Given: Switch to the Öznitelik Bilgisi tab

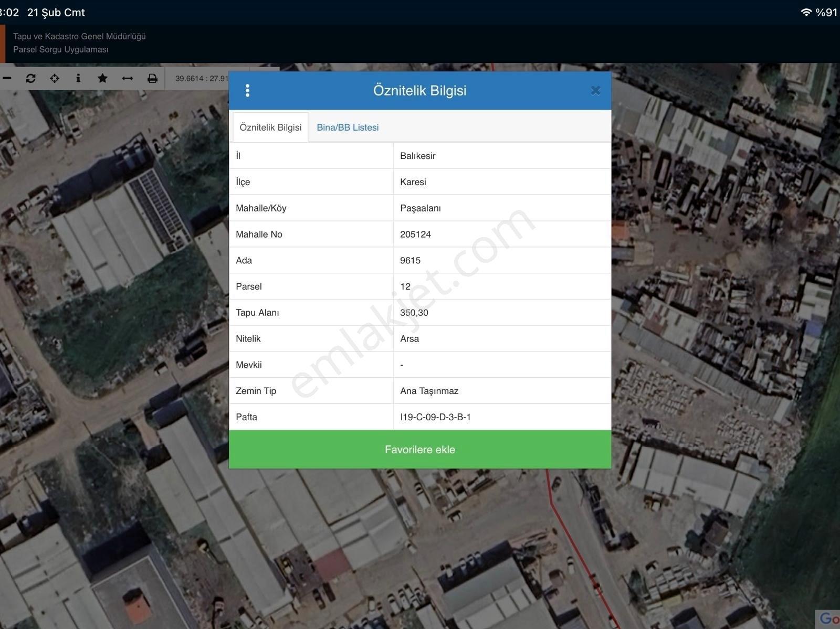Looking at the screenshot, I should (270, 127).
